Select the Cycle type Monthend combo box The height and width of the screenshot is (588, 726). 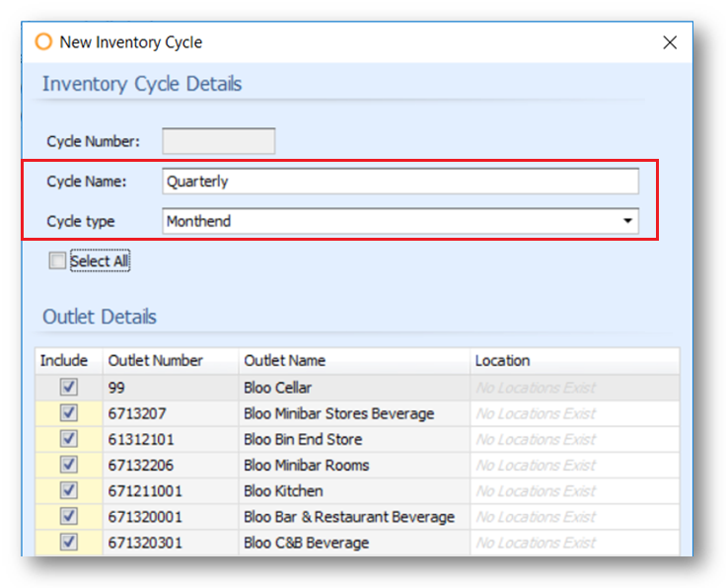390,221
